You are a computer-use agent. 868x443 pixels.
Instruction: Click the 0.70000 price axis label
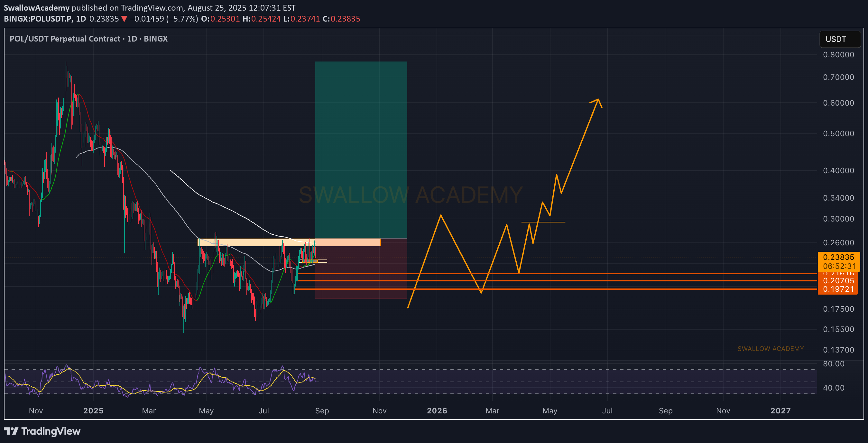click(838, 77)
